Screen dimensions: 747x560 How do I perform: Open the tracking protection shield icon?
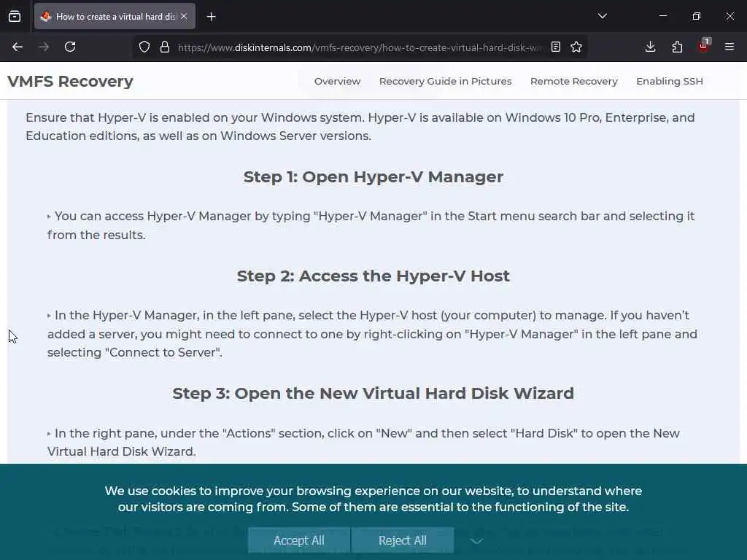(144, 47)
